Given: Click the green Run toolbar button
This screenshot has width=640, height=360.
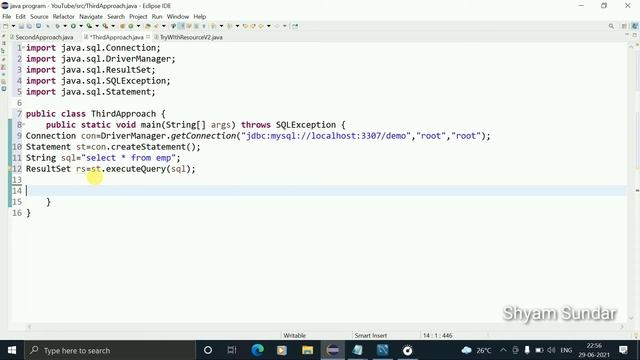Looking at the screenshot, I should coord(73,26).
